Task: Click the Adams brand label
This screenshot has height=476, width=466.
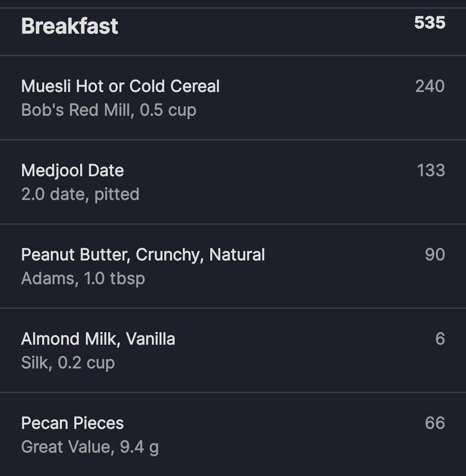Action: [48, 279]
